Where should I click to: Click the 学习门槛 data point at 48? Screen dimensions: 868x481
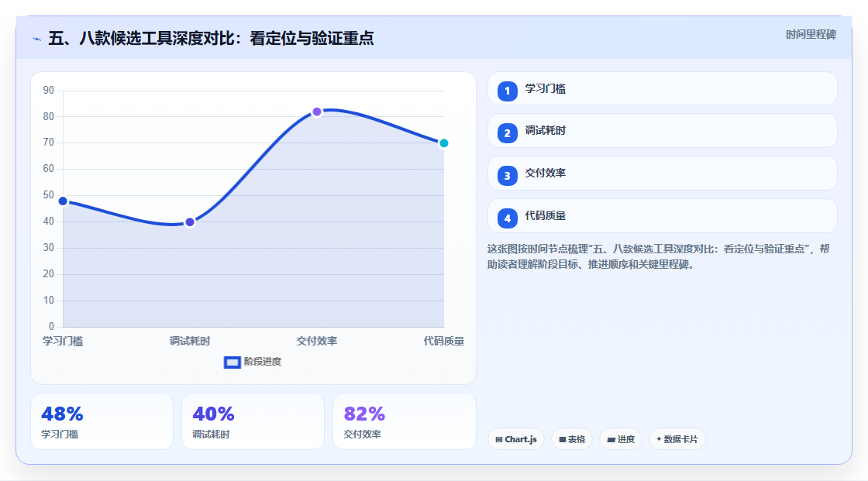(63, 201)
